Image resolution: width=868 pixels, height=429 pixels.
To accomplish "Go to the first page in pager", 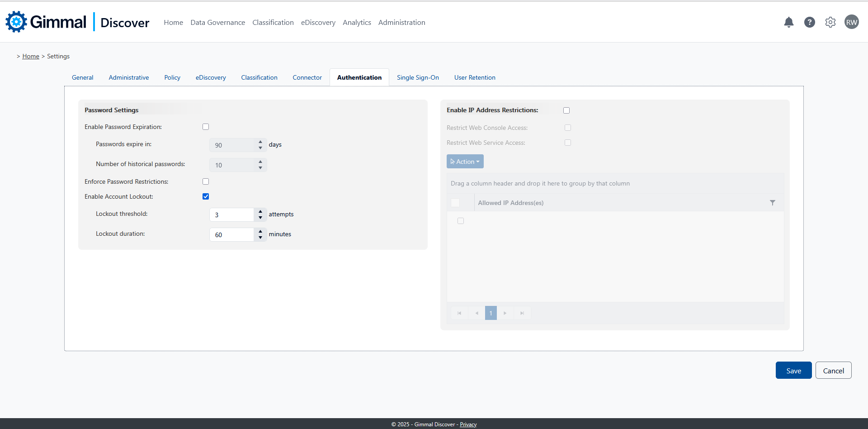I will [x=459, y=313].
